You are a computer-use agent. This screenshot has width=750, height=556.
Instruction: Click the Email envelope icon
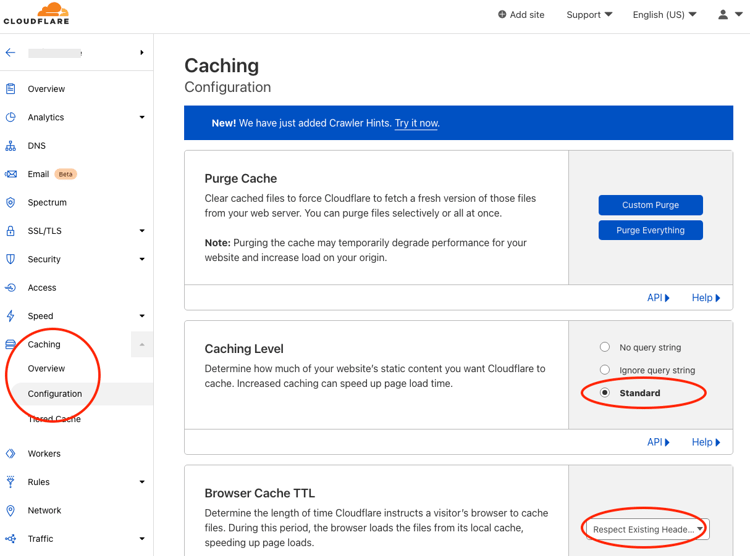tap(11, 174)
